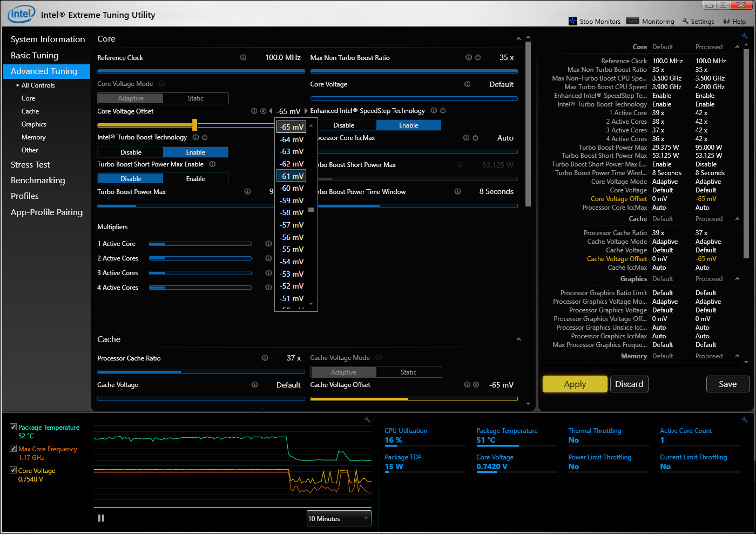Screen dimensions: 756x534
Task: Show info for Core Voltage setting
Action: tap(467, 84)
